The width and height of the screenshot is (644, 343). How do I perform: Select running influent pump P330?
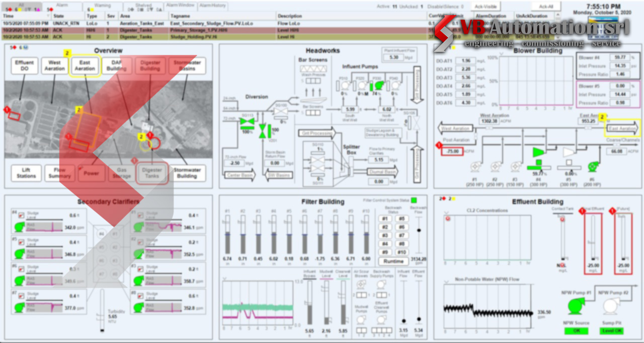pos(378,86)
